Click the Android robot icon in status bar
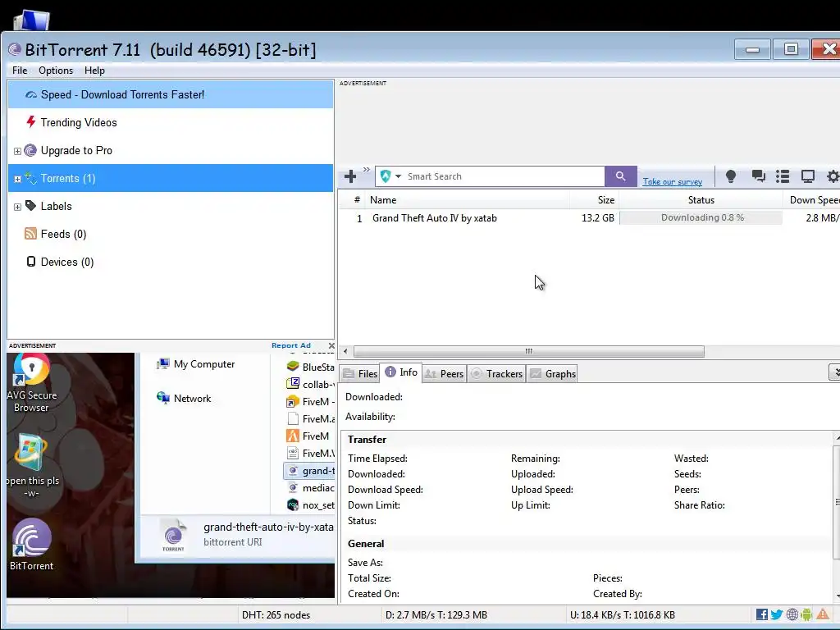840x630 pixels. click(807, 614)
